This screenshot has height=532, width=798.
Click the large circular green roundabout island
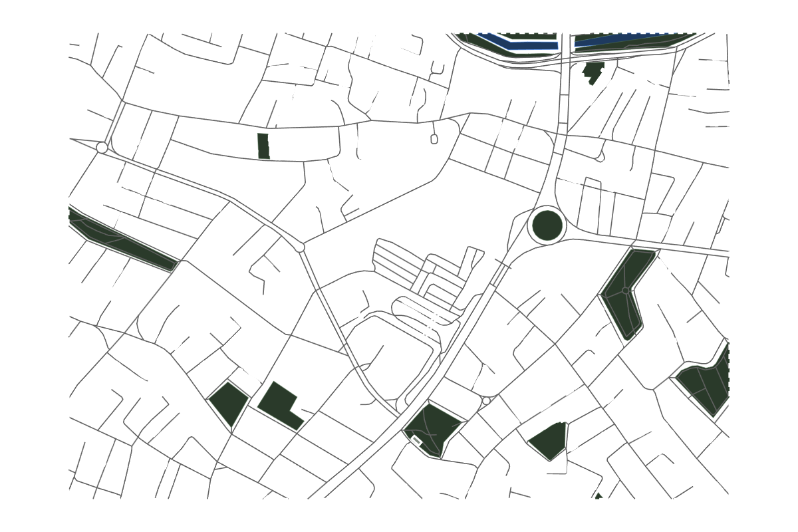point(548,225)
